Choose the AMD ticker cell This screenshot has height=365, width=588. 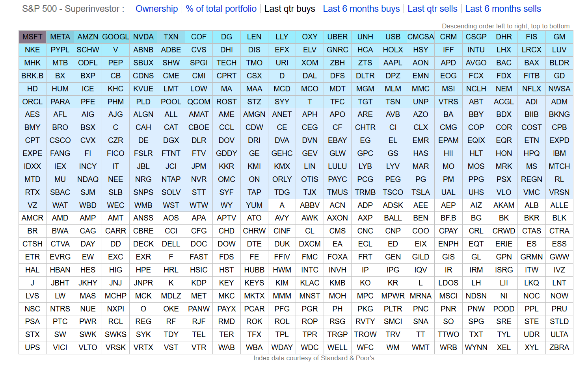tap(60, 218)
